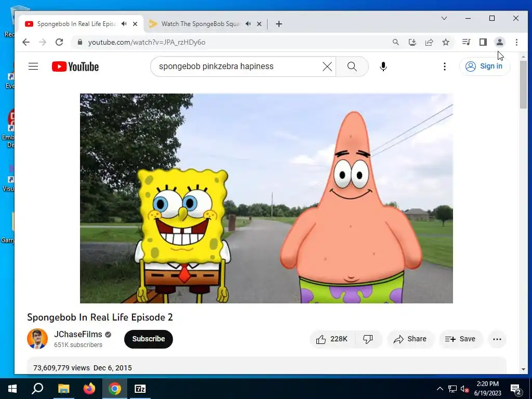Viewport: 532px width, 399px height.
Task: Mute the Spongebob In Real Life tab
Action: 125,24
